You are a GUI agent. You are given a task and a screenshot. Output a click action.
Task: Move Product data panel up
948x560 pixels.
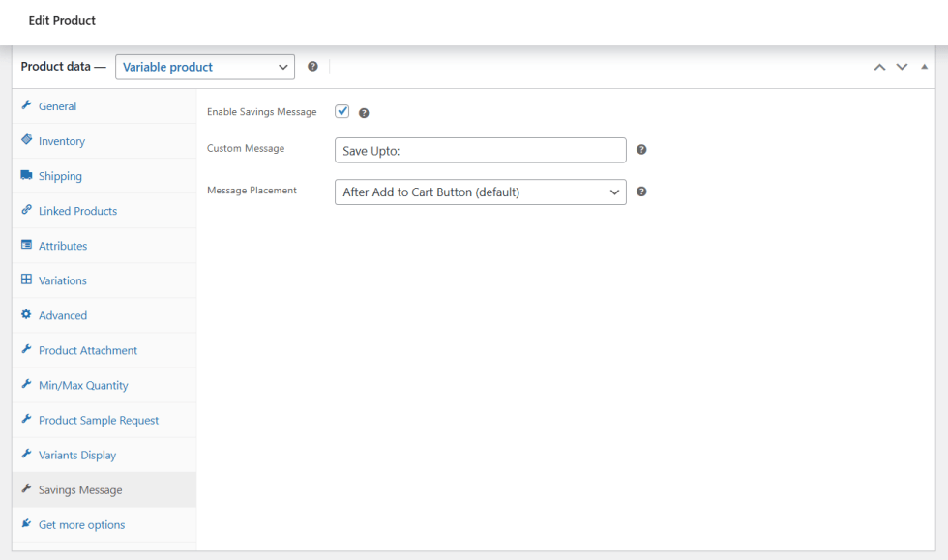tap(879, 67)
